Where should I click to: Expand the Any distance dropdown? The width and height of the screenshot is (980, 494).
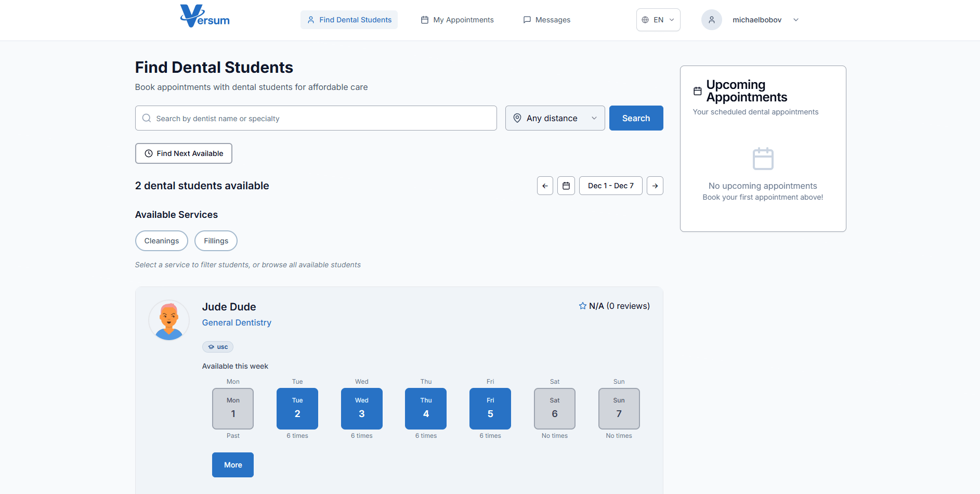pos(555,118)
